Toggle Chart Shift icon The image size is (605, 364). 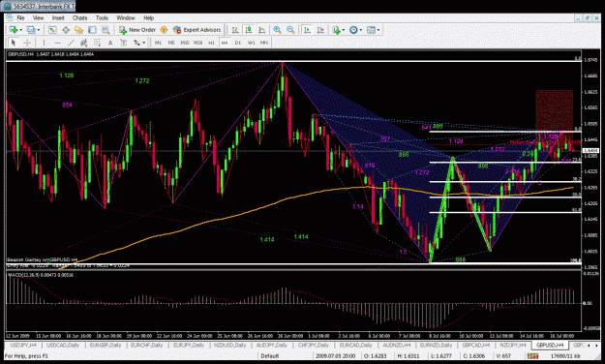tap(320, 30)
